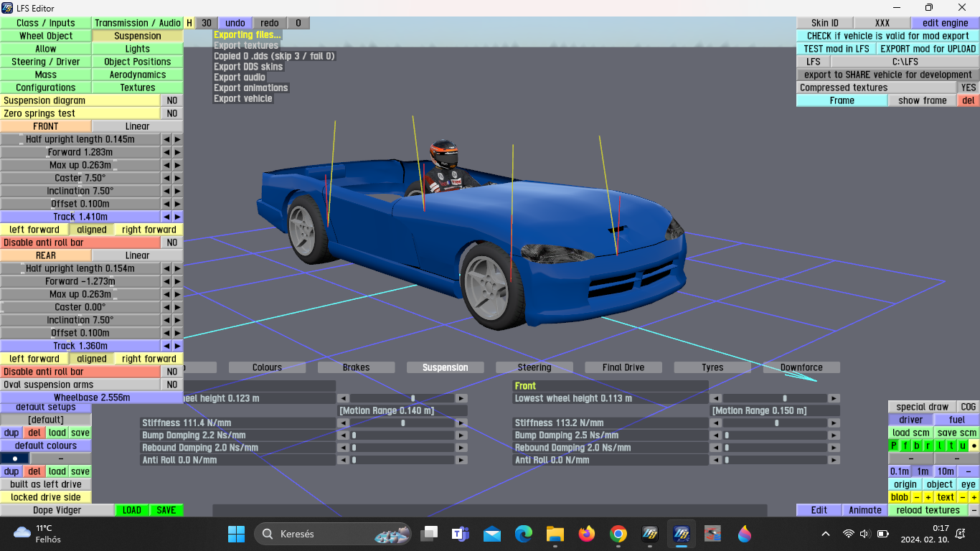Image resolution: width=980 pixels, height=551 pixels.
Task: Open the Tyres setup tab
Action: click(x=712, y=367)
